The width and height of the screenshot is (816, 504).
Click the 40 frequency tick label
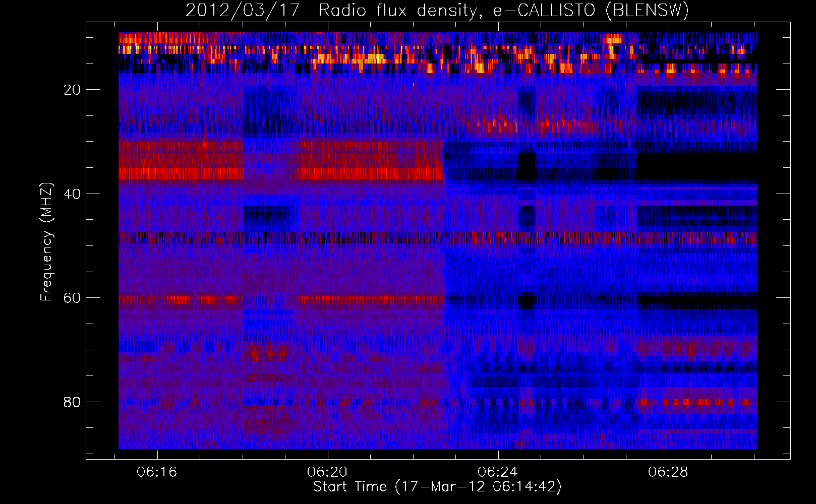point(73,194)
